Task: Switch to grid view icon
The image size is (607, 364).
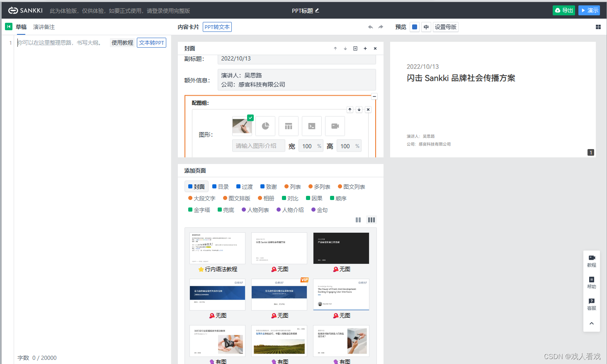Action: [598, 27]
